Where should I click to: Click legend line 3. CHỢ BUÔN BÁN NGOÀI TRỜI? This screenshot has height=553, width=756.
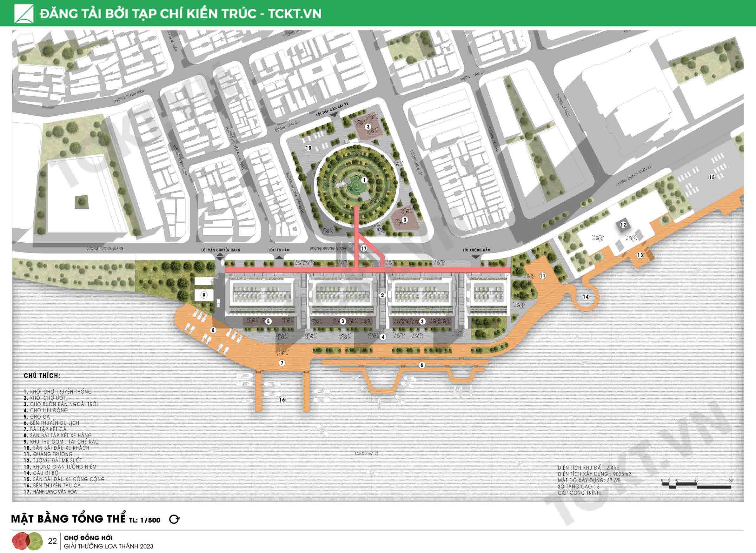click(61, 404)
